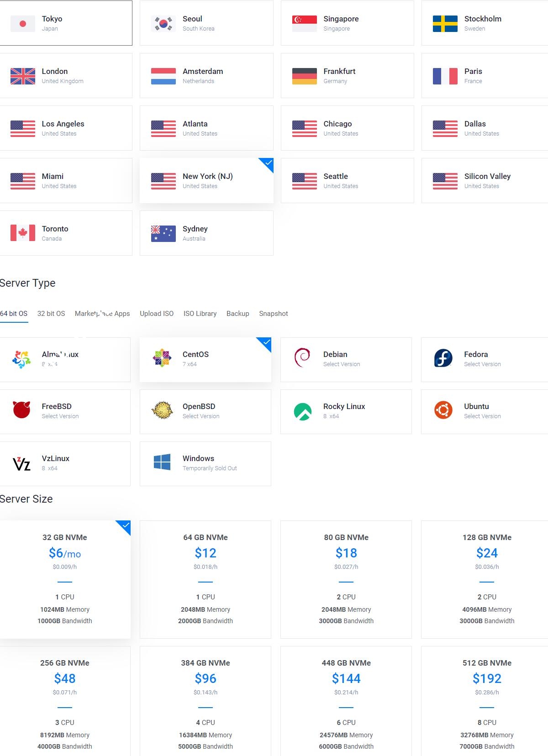The height and width of the screenshot is (756, 548).
Task: Open the Marketplace Apps tab
Action: point(102,314)
